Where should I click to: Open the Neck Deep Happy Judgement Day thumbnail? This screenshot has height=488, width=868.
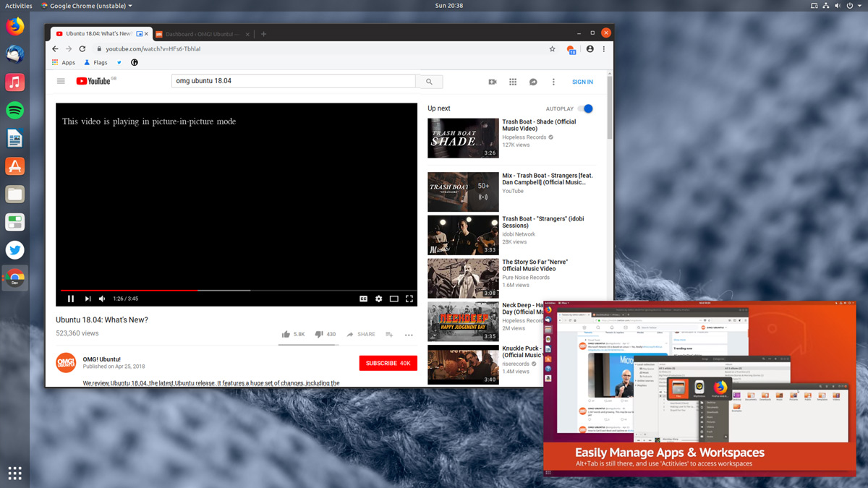pos(463,322)
